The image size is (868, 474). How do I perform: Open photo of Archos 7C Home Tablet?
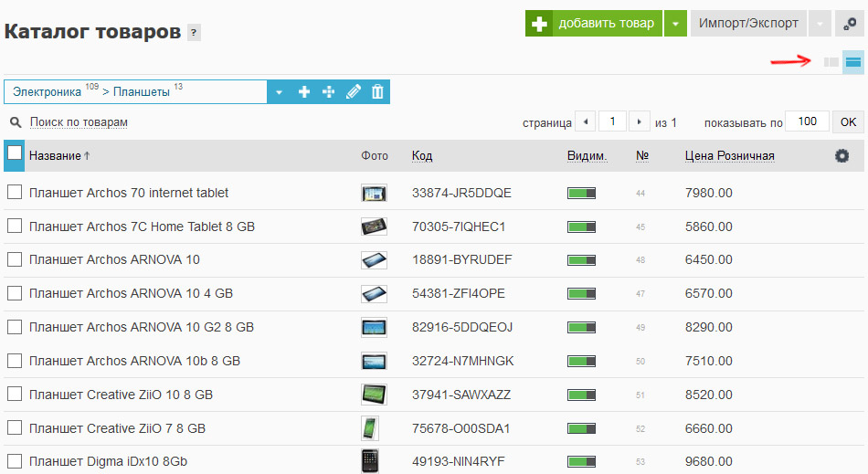[x=374, y=226]
